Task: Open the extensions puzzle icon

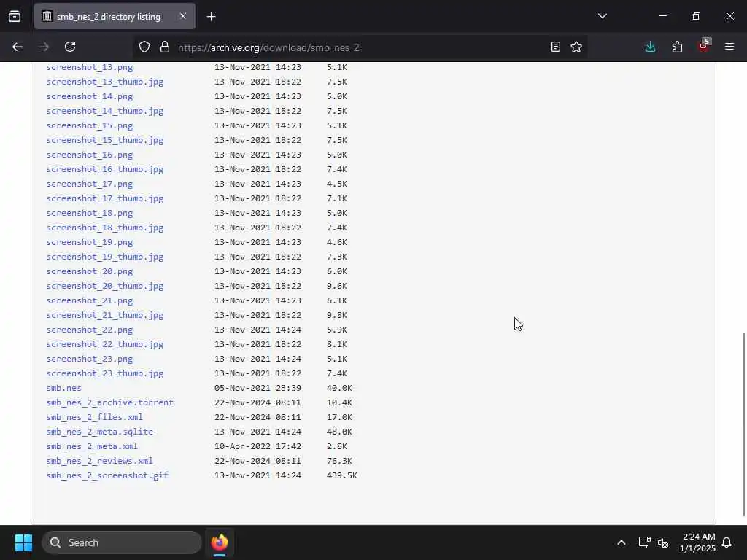Action: click(677, 47)
